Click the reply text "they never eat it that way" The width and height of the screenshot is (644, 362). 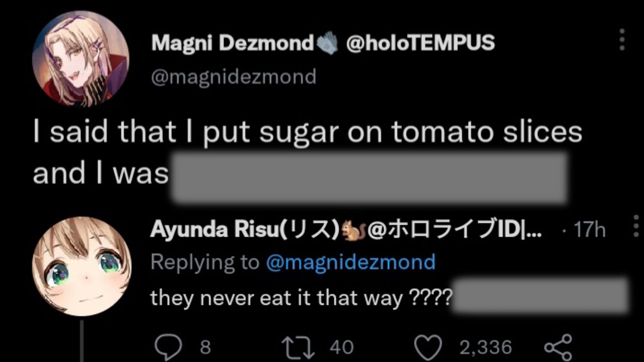click(x=276, y=298)
